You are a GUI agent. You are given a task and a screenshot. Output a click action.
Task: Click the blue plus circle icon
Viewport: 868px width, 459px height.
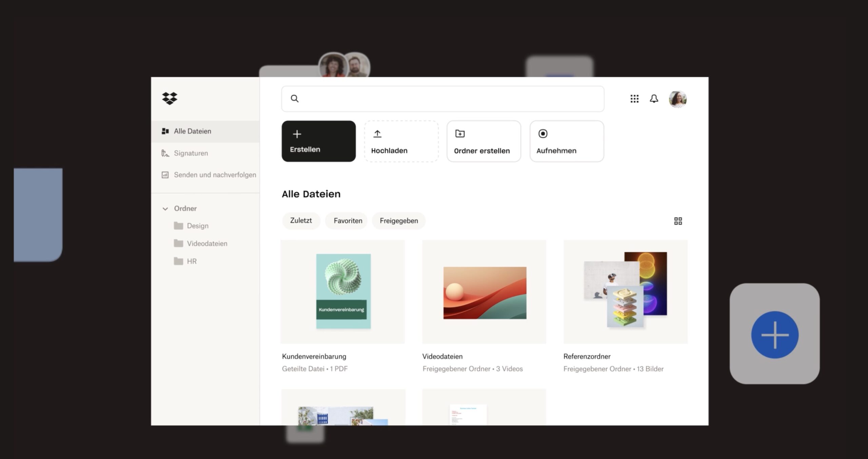click(775, 335)
